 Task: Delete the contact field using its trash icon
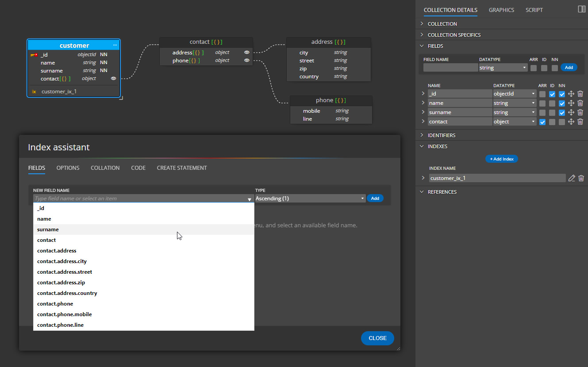tap(580, 121)
